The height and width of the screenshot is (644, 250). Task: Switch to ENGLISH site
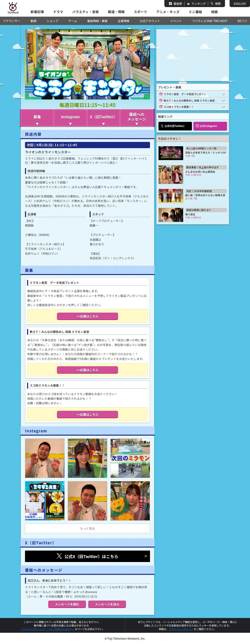point(240,4)
